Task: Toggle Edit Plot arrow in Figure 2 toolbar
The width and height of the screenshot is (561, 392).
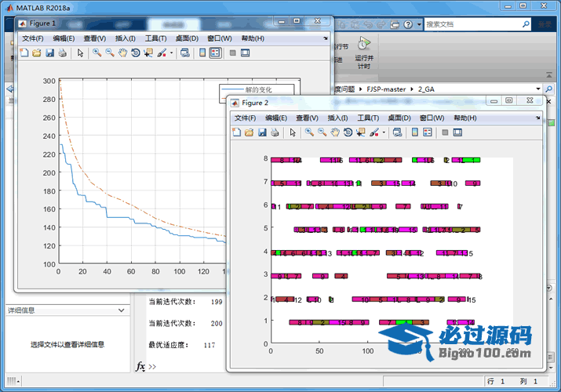Action: tap(293, 132)
